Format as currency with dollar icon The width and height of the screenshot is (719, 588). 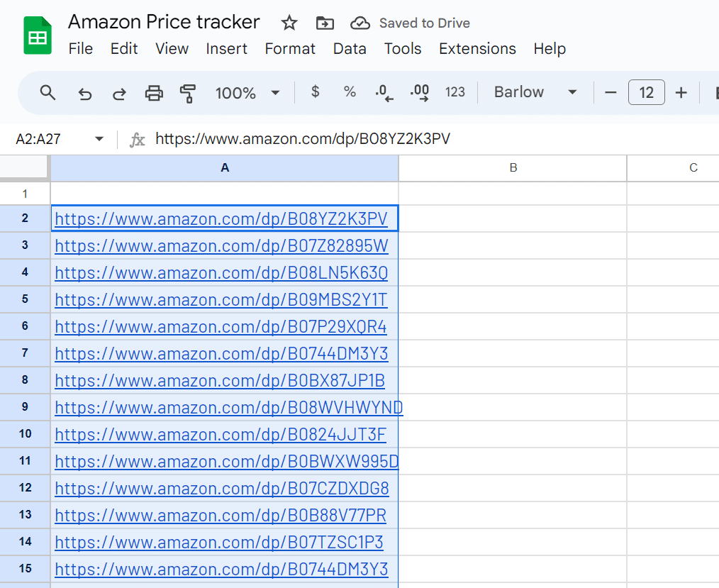pos(316,92)
